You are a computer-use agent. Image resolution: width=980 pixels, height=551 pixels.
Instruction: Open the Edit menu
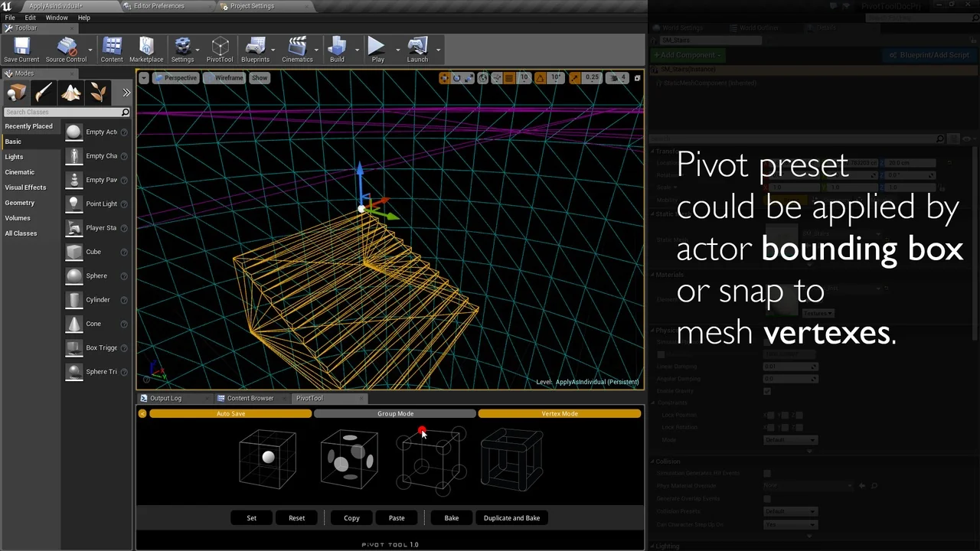tap(29, 17)
